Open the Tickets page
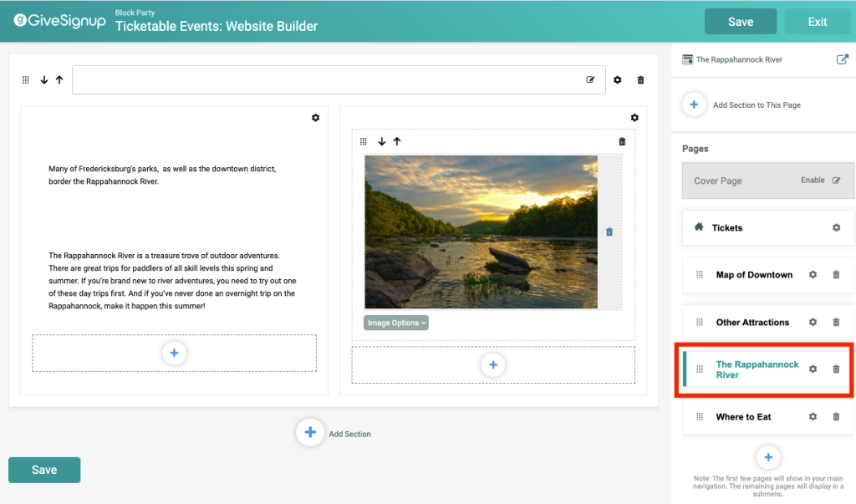Viewport: 856px width, 504px height. tap(726, 227)
